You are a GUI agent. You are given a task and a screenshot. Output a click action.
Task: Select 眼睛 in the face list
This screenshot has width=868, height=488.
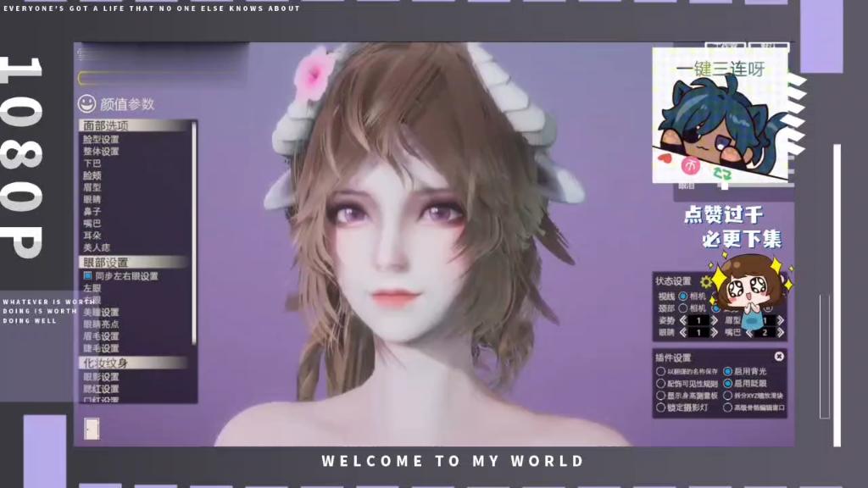pyautogui.click(x=92, y=200)
